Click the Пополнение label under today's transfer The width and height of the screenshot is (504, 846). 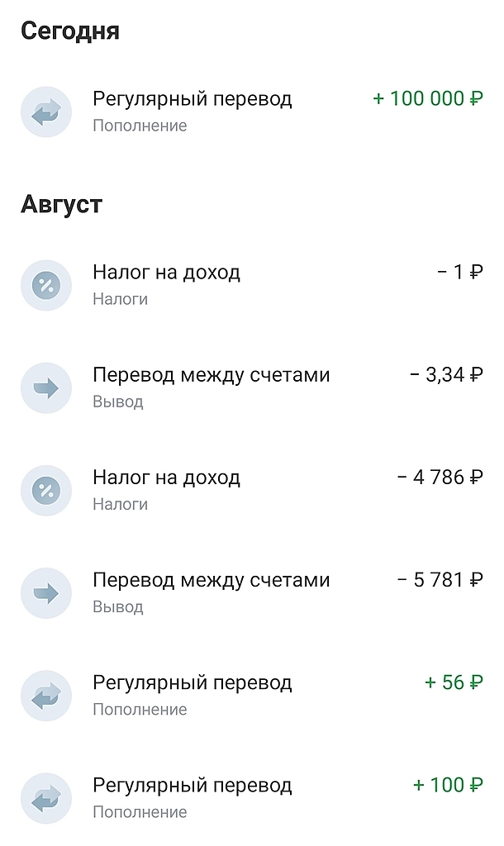[x=137, y=126]
